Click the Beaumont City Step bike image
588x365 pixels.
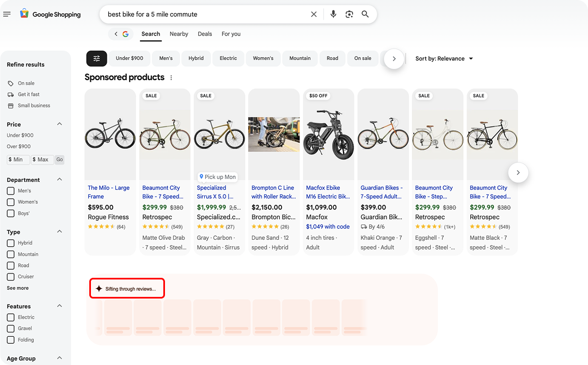(x=438, y=135)
